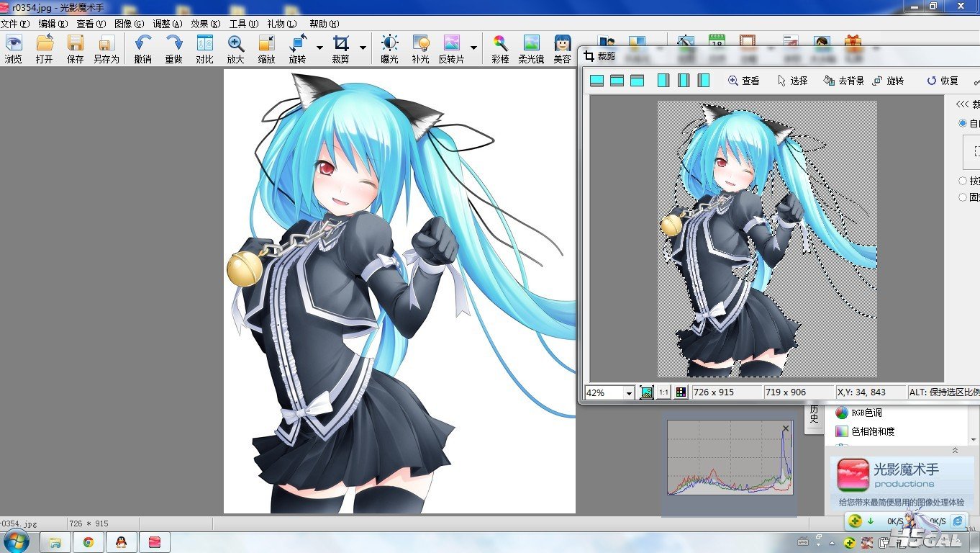The image size is (980, 553).
Task: Expand the 裁剪 dropdown arrow in main toolbar
Action: click(363, 48)
